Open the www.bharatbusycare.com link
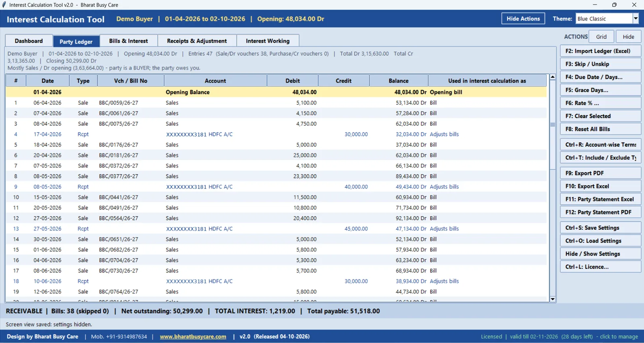 (193, 337)
